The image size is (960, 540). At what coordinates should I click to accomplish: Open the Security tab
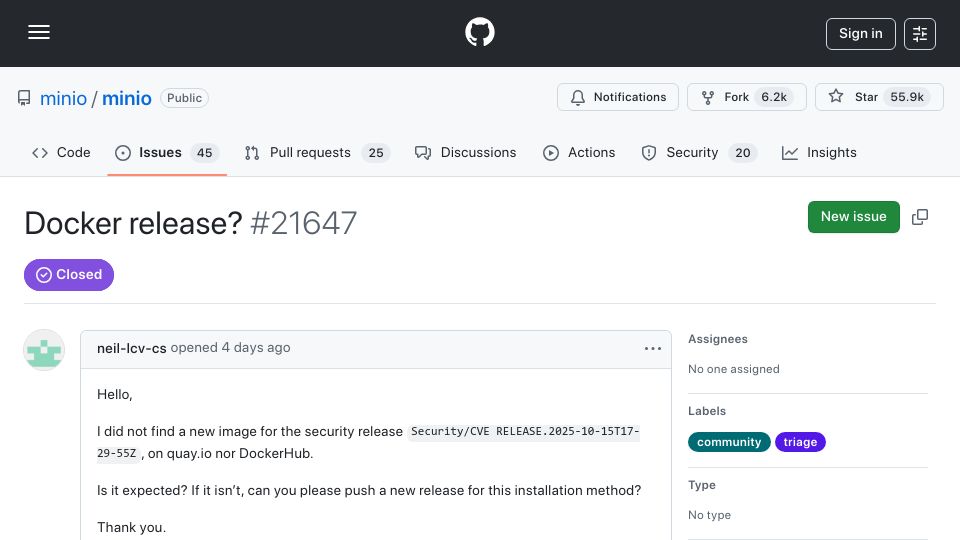[x=699, y=152]
